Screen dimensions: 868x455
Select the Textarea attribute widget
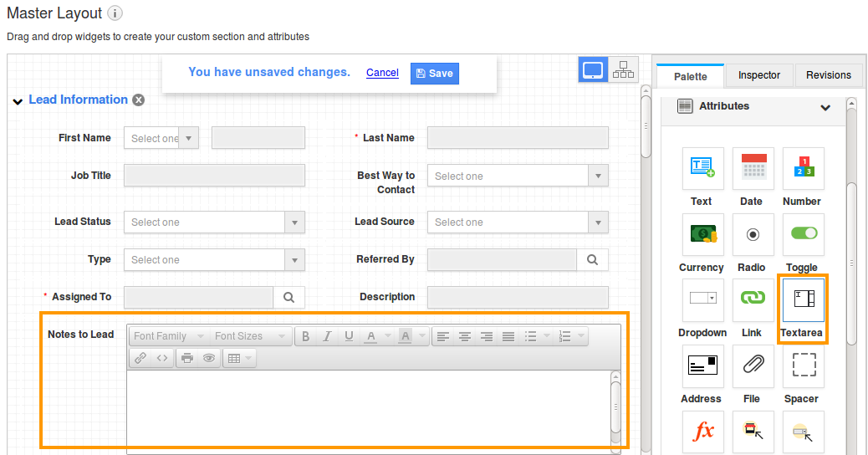pos(804,299)
